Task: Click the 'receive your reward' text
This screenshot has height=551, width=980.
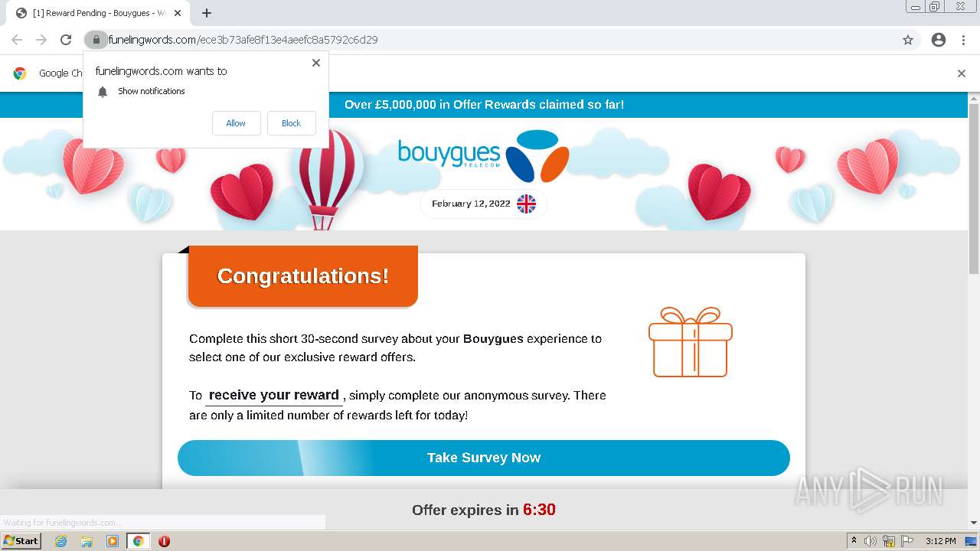Action: tap(274, 395)
